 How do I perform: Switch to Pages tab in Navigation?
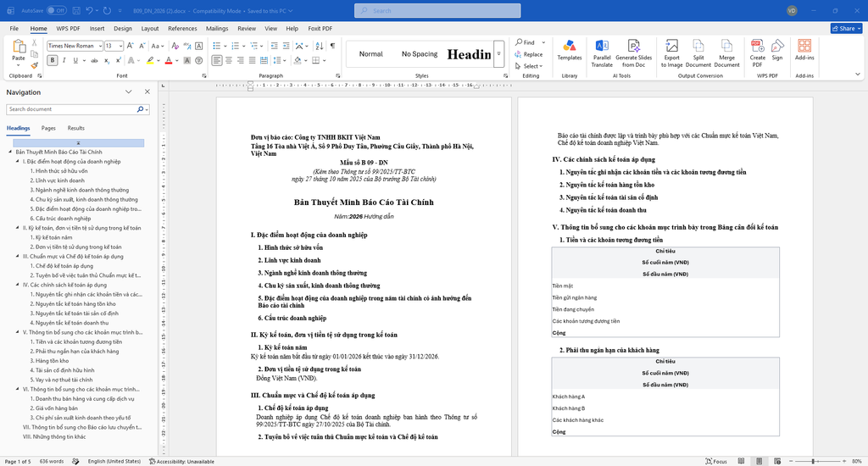48,128
